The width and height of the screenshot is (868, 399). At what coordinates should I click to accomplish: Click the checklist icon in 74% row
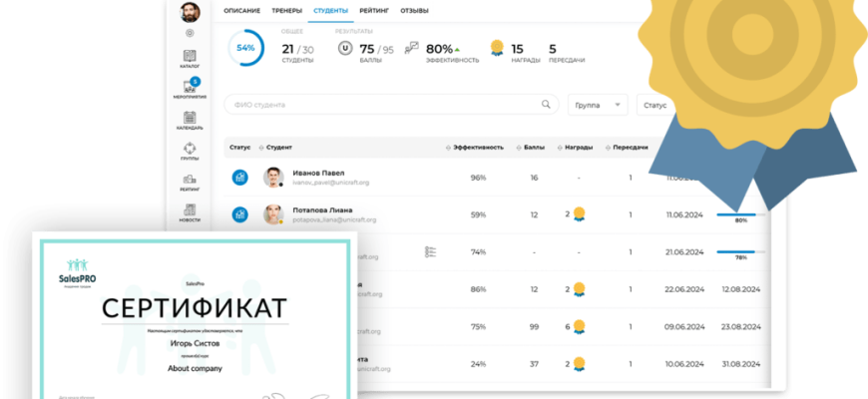[430, 252]
